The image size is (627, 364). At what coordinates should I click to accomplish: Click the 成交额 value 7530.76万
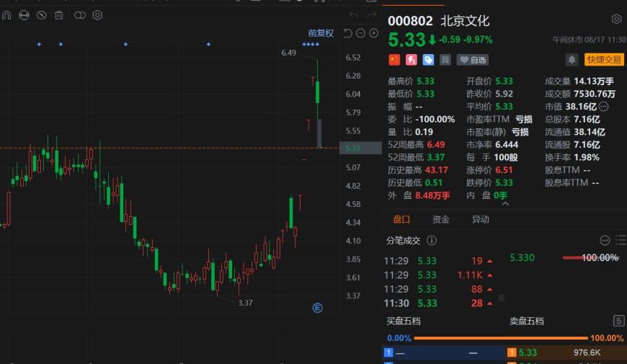pyautogui.click(x=595, y=94)
